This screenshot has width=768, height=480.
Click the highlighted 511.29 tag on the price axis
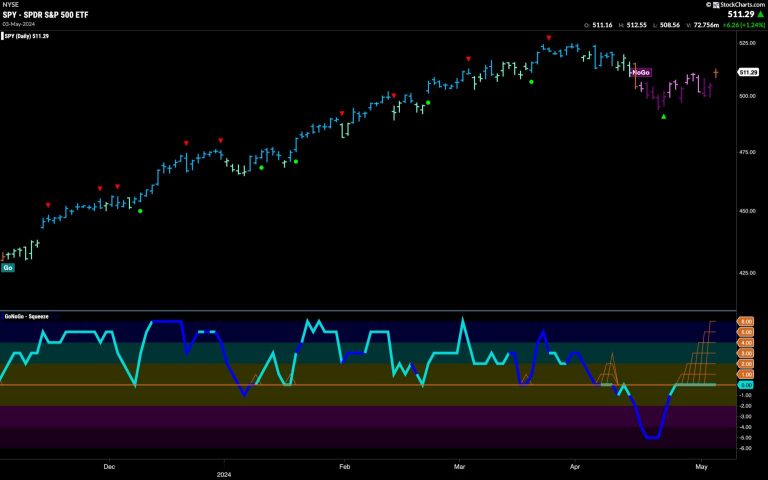748,72
